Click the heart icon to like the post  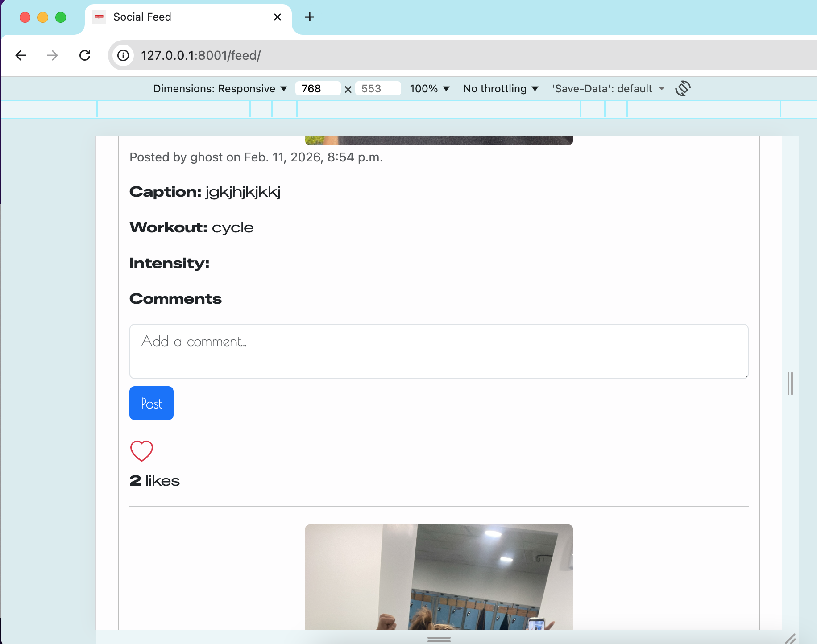tap(141, 451)
